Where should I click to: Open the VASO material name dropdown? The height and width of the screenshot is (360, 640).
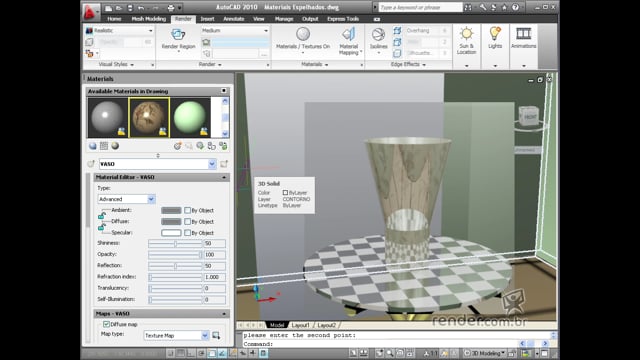click(x=212, y=164)
